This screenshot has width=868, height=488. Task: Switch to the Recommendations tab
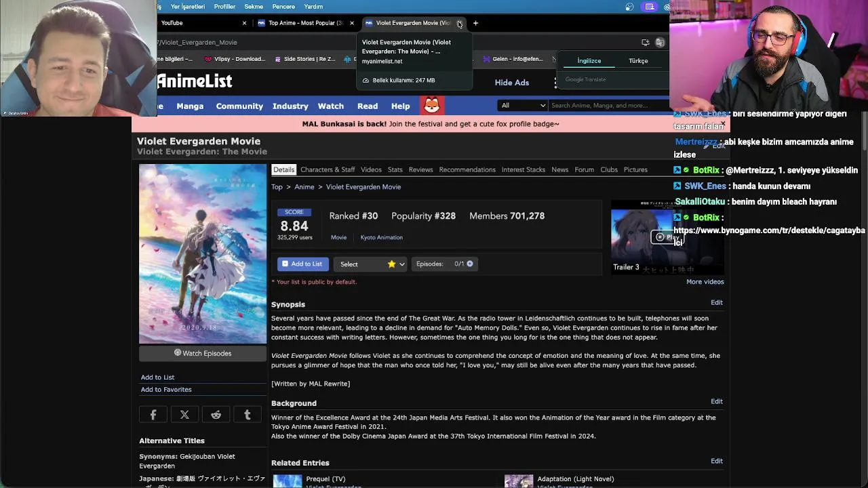click(x=467, y=169)
